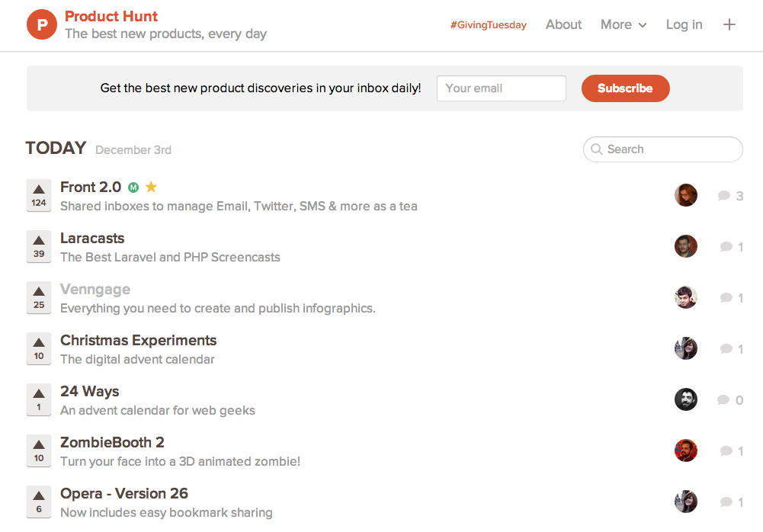Click the avatar beside Venngage

[686, 297]
